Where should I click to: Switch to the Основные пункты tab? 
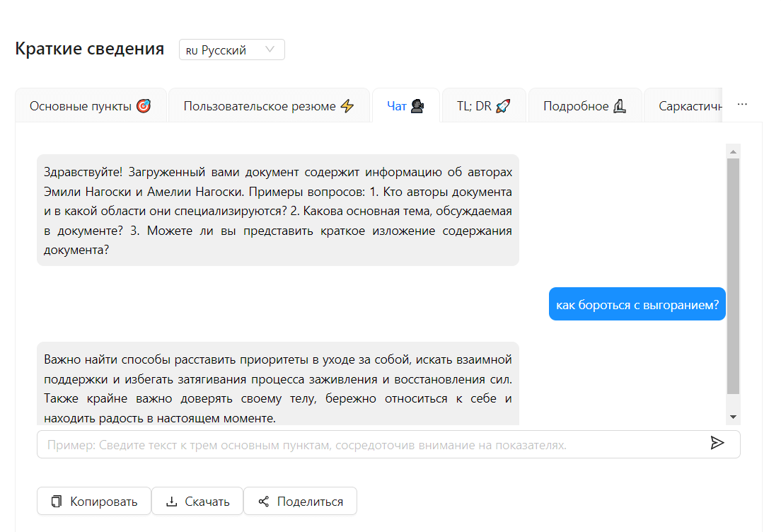(x=91, y=106)
